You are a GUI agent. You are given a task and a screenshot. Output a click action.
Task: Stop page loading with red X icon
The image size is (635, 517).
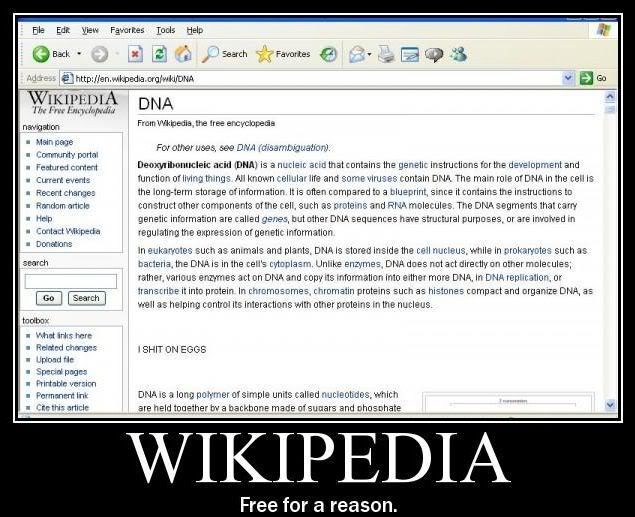[135, 54]
